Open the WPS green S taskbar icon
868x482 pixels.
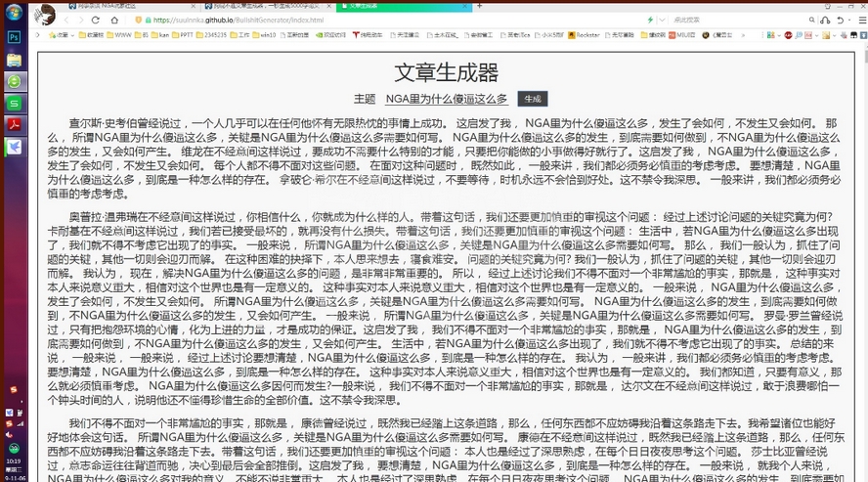coord(15,103)
